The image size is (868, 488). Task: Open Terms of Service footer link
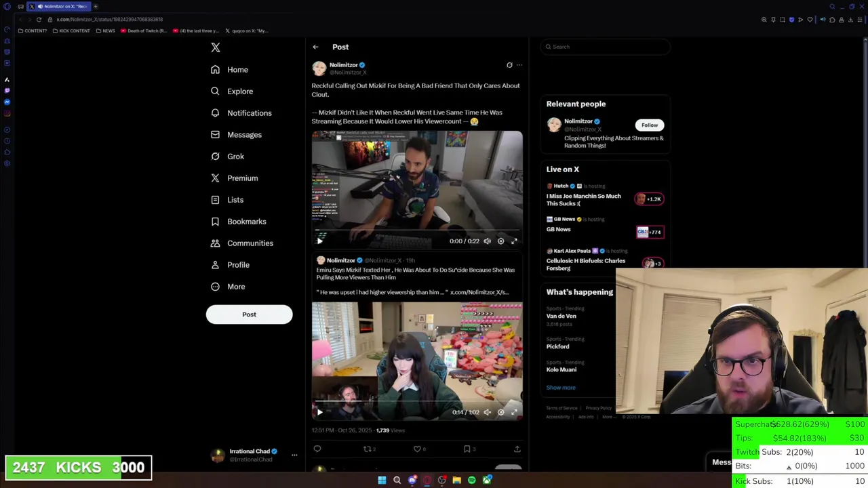561,408
